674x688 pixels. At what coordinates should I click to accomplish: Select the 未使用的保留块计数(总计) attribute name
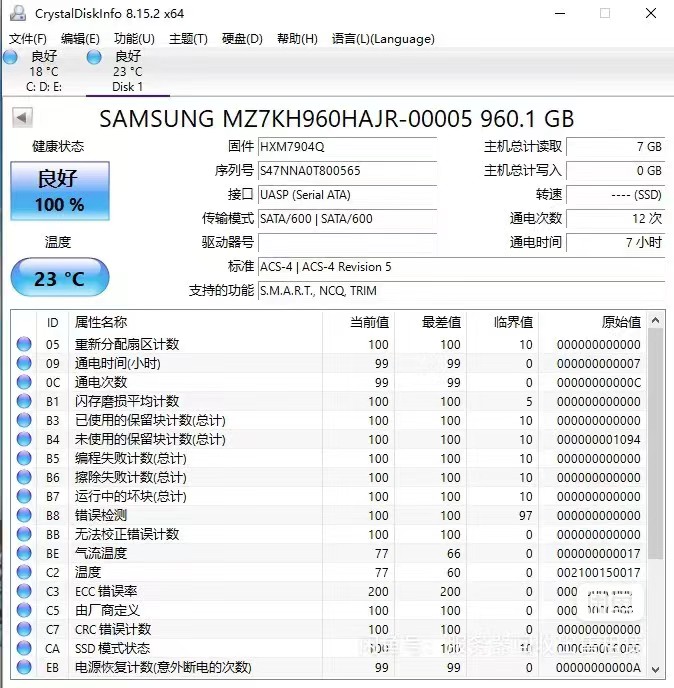[x=150, y=440]
